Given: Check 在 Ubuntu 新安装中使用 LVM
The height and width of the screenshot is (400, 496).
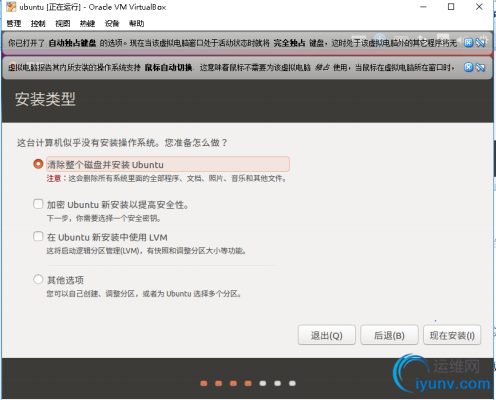Looking at the screenshot, I should [38, 236].
